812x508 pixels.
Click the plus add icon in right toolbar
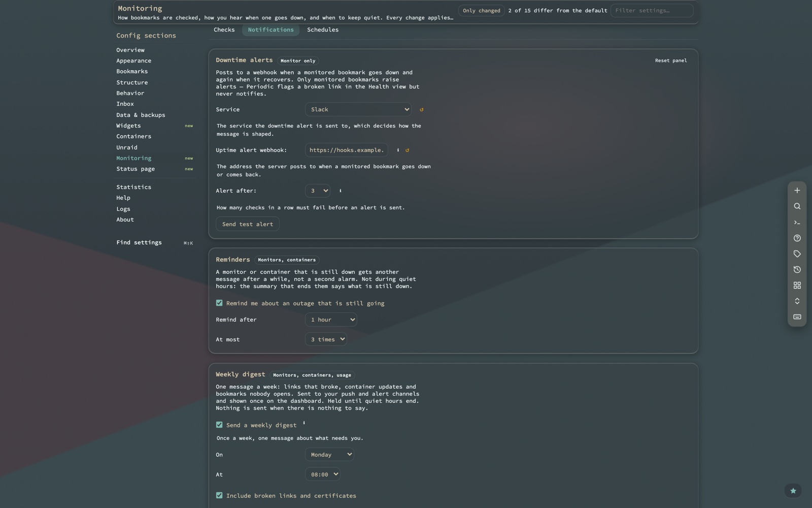[797, 190]
